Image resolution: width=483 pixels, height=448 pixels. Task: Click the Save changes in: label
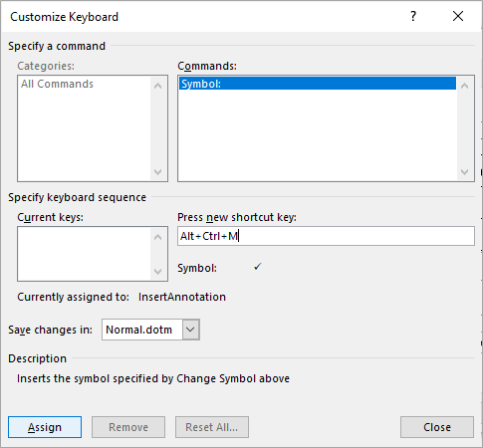51,330
